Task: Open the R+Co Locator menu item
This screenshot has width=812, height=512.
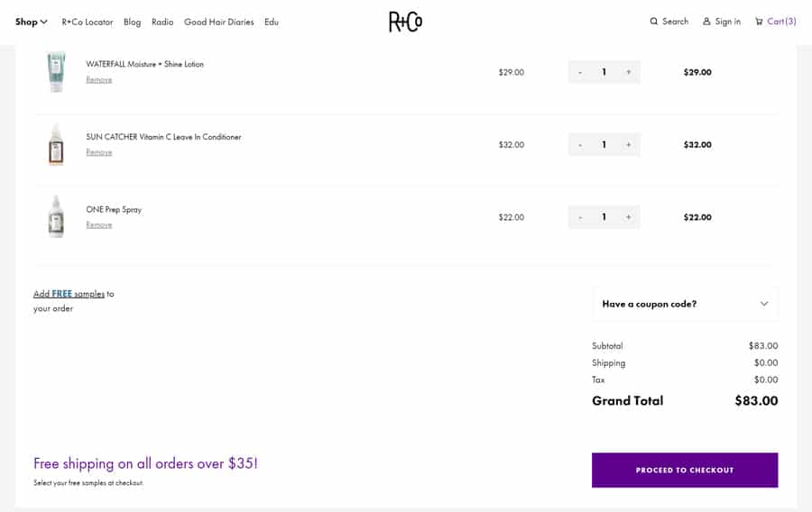Action: [x=88, y=22]
